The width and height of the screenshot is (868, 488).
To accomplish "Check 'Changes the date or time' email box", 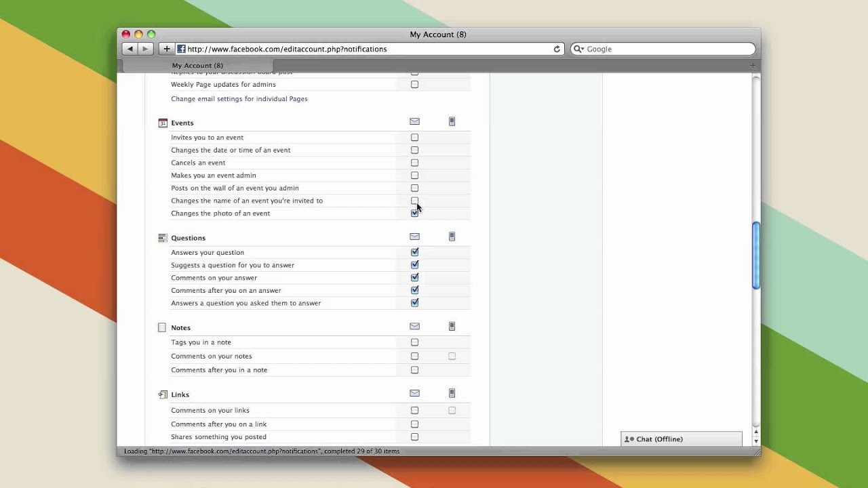I will tap(414, 150).
